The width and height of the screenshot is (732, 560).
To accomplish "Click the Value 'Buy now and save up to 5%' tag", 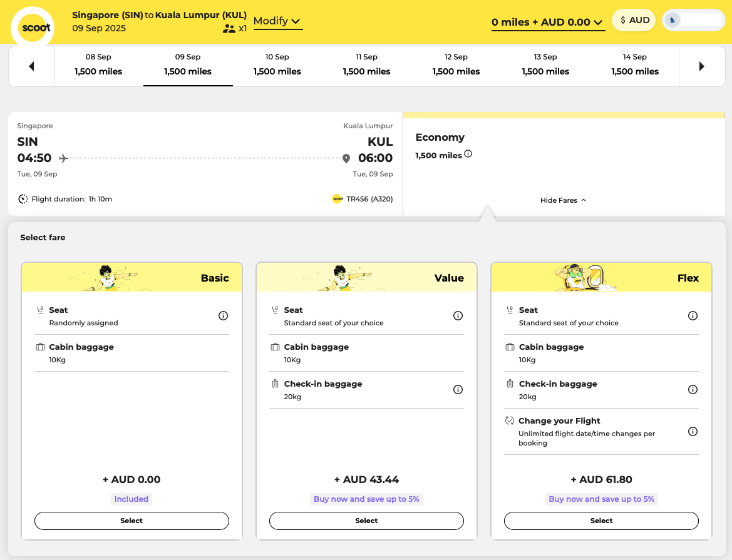I will [x=366, y=499].
